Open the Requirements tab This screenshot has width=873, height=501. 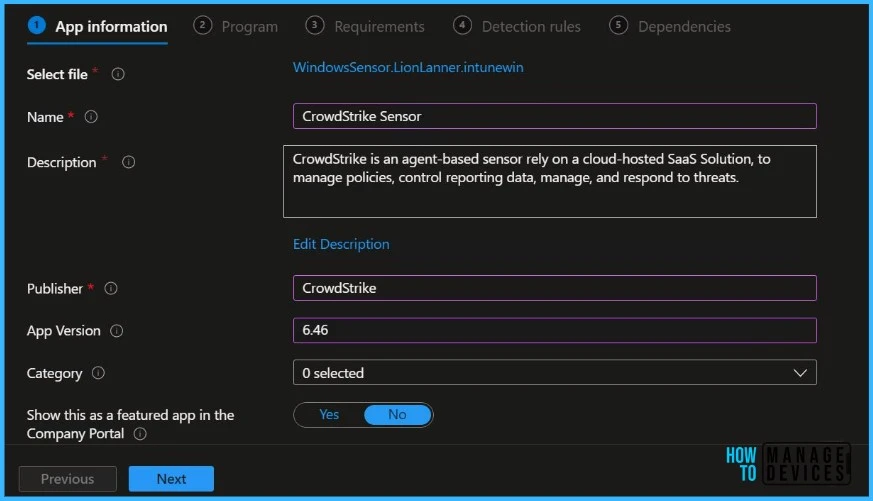coord(365,27)
